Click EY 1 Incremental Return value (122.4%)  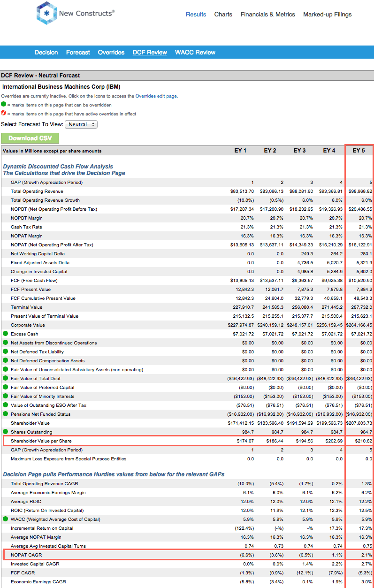244,528
